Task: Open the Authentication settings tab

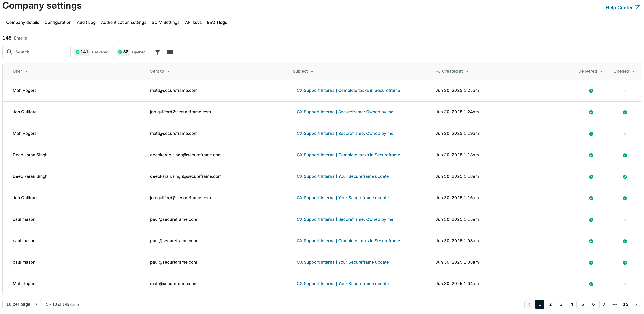Action: click(x=124, y=23)
